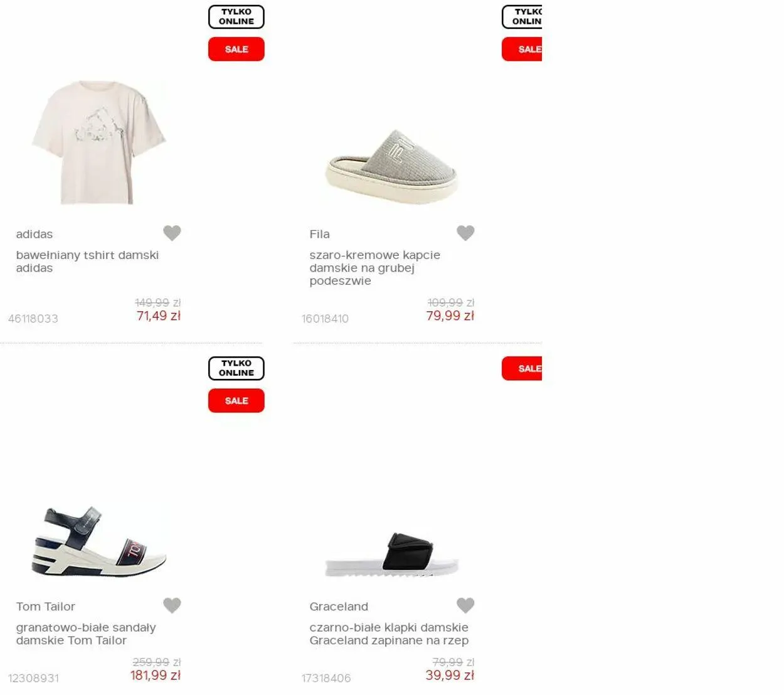
Task: Click the 71,49 zł sale price
Action: pyautogui.click(x=159, y=316)
